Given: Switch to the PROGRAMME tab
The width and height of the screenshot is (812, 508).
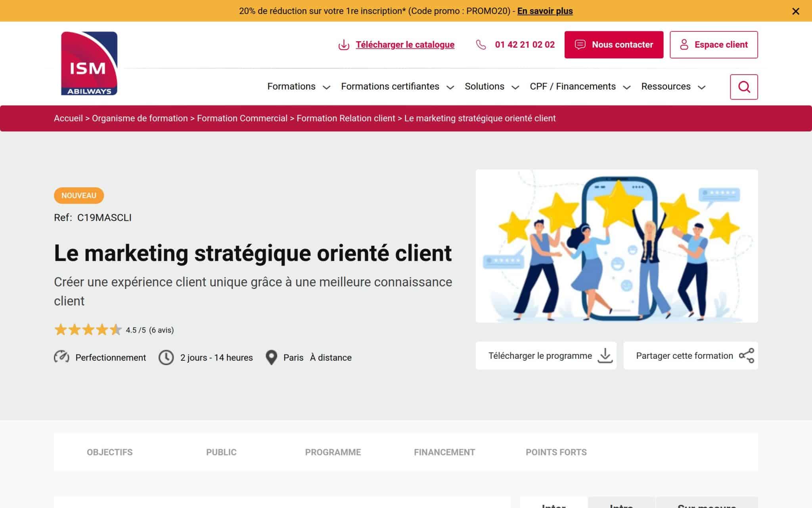Looking at the screenshot, I should pyautogui.click(x=333, y=452).
